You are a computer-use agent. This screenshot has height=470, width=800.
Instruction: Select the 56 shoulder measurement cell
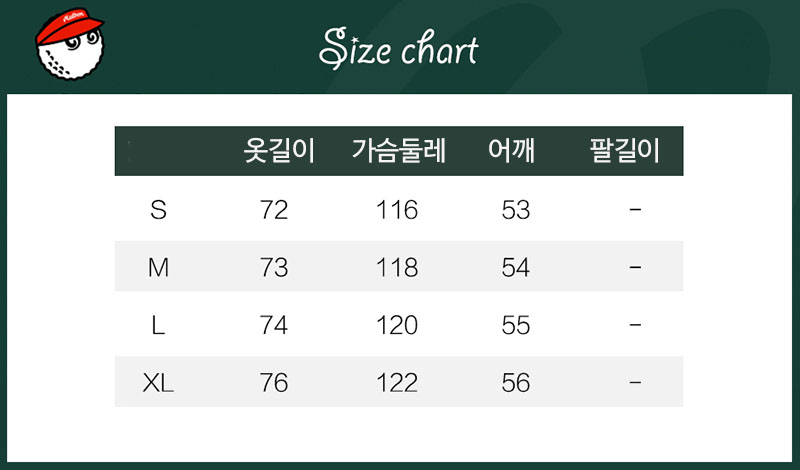coord(515,383)
